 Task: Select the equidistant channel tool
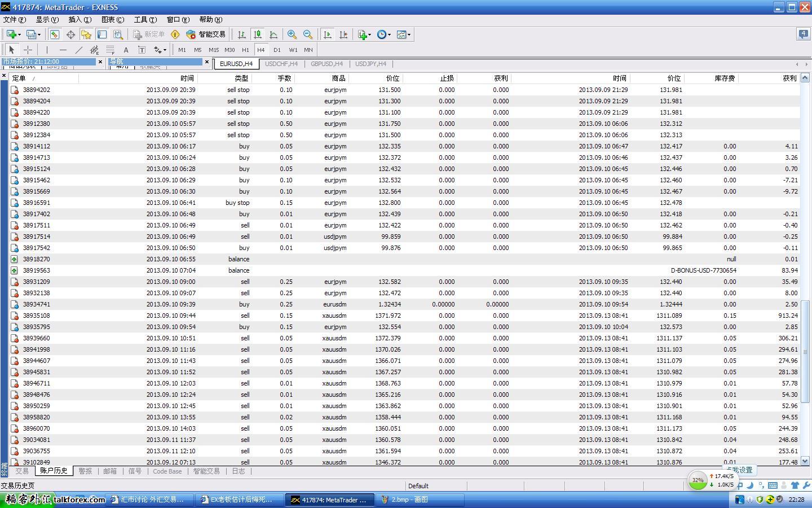click(x=94, y=50)
